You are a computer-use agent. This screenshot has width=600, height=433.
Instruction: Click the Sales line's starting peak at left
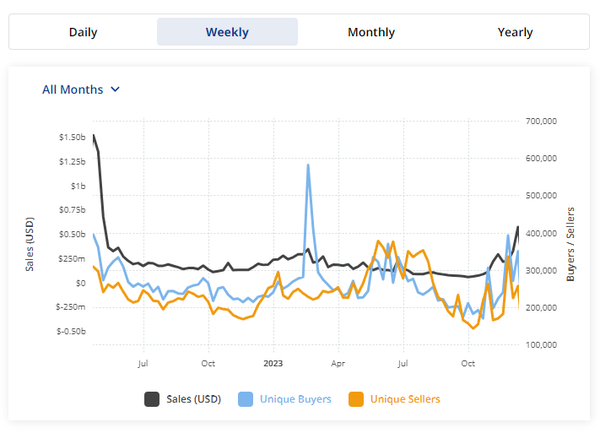point(94,136)
